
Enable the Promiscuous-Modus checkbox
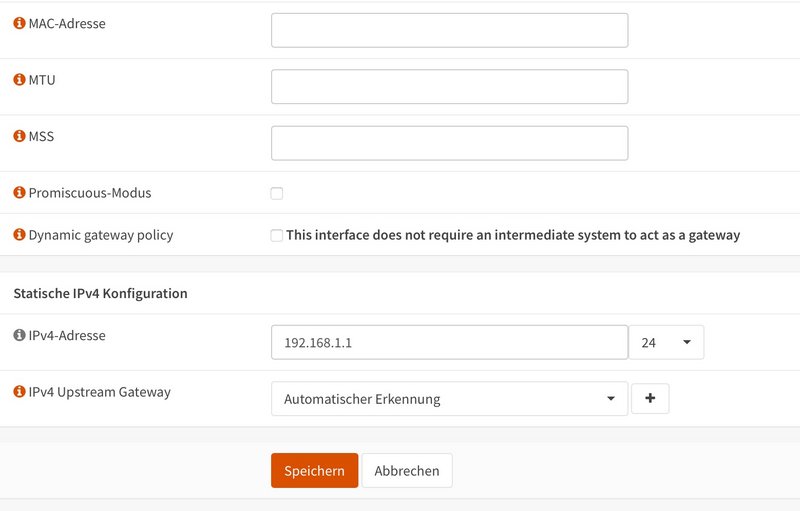(x=277, y=193)
